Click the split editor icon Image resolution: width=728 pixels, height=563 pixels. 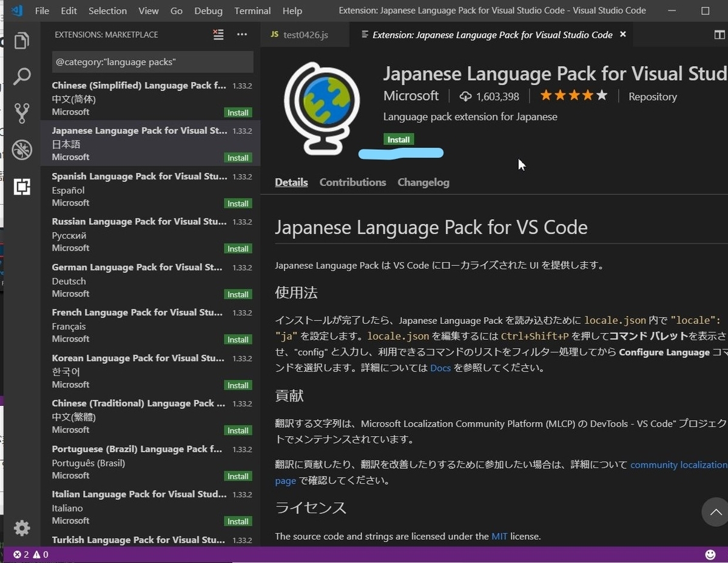point(720,35)
